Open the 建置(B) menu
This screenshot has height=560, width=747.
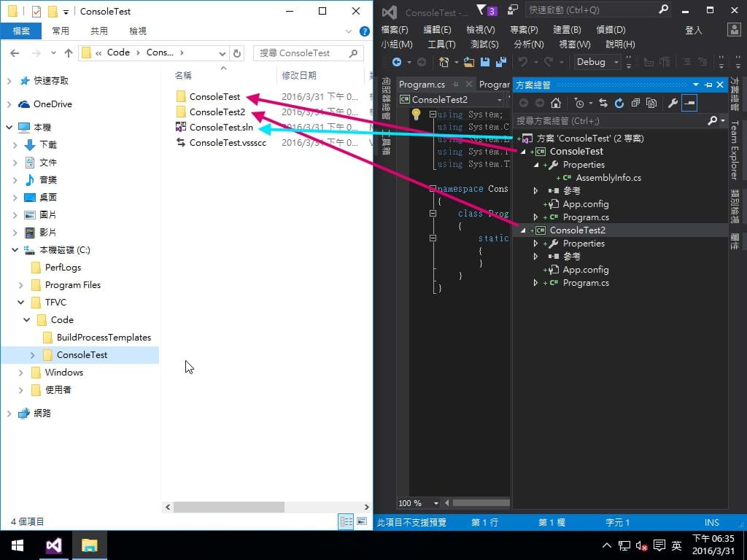coord(567,30)
